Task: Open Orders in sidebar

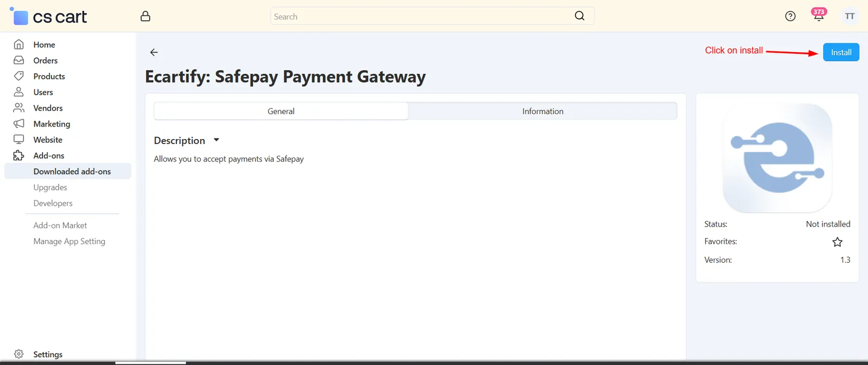Action: (46, 60)
